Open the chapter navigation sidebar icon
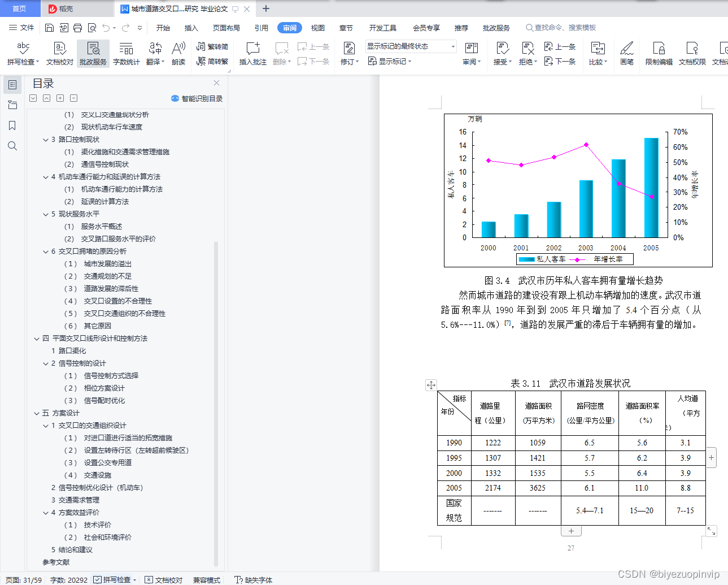The width and height of the screenshot is (728, 585). [12, 105]
